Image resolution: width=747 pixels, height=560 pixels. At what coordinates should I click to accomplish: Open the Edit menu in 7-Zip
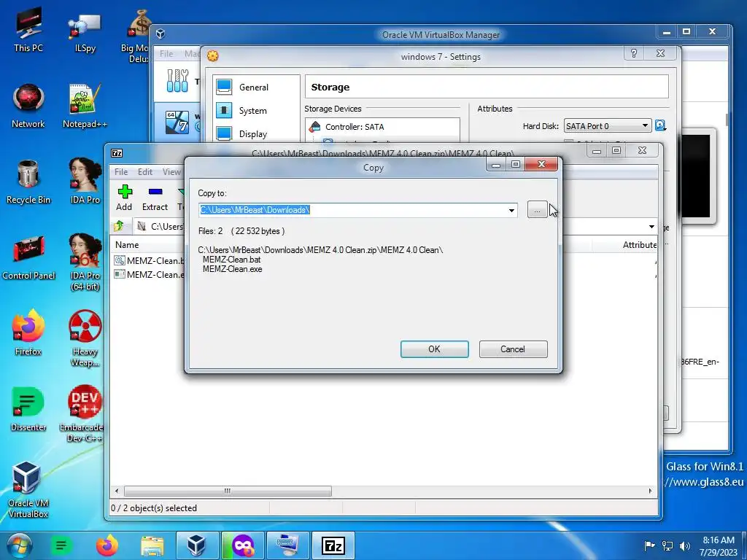coord(145,172)
